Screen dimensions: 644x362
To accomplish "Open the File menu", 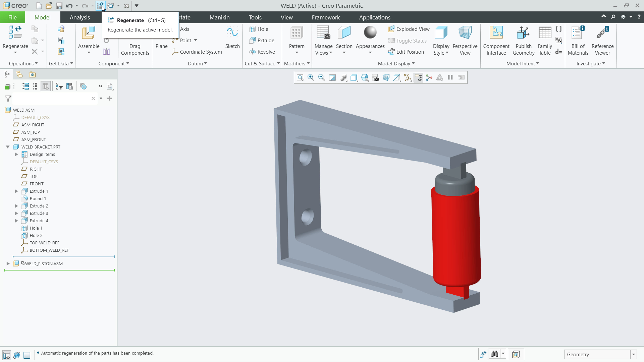I will 12,17.
